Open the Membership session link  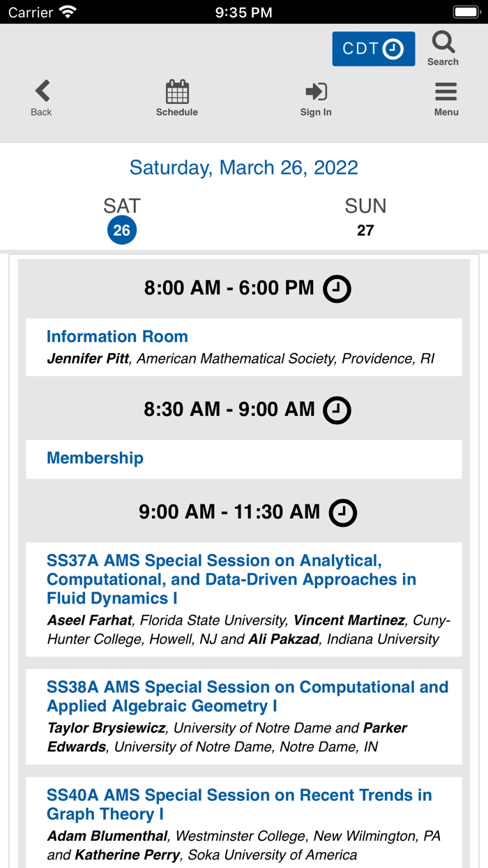(95, 458)
